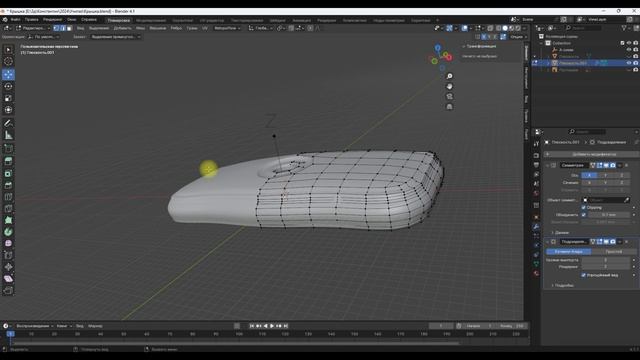Switch perspective/orthographic with the grid gizmo
This screenshot has height=360, width=640.
point(449,107)
